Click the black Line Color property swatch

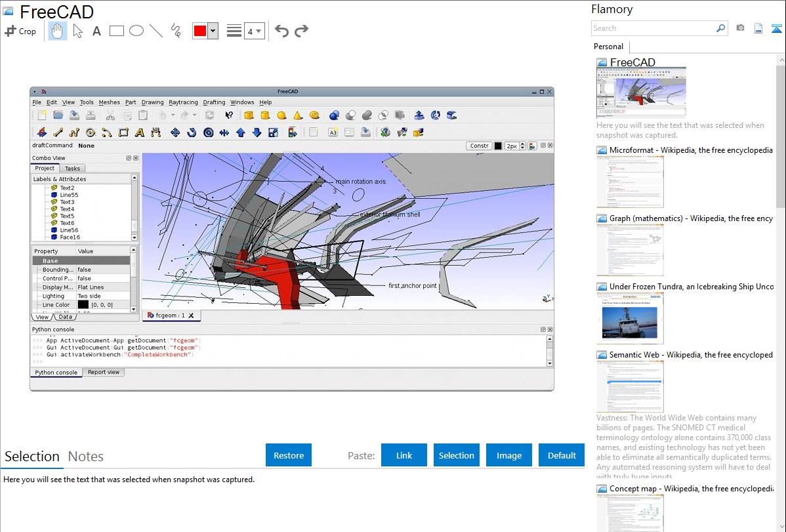[x=83, y=304]
